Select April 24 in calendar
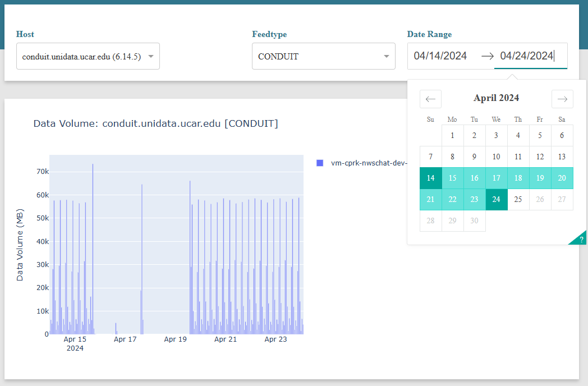This screenshot has width=588, height=386. coord(497,199)
